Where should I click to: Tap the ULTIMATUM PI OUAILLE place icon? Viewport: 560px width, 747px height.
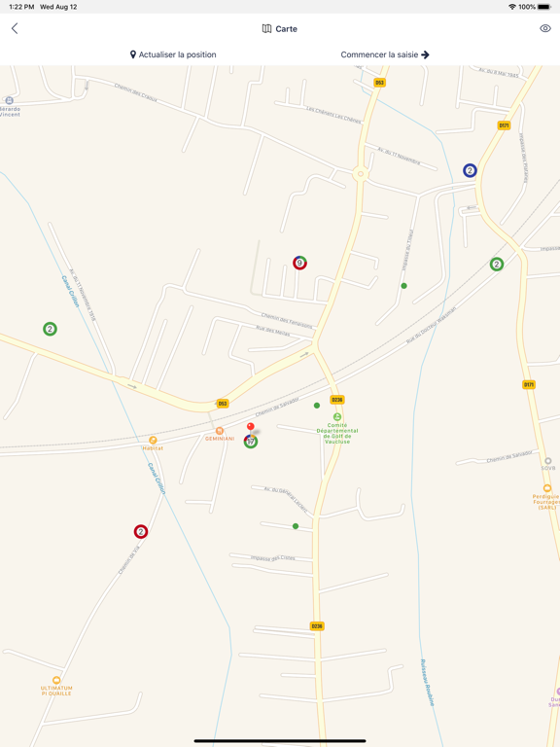56,680
